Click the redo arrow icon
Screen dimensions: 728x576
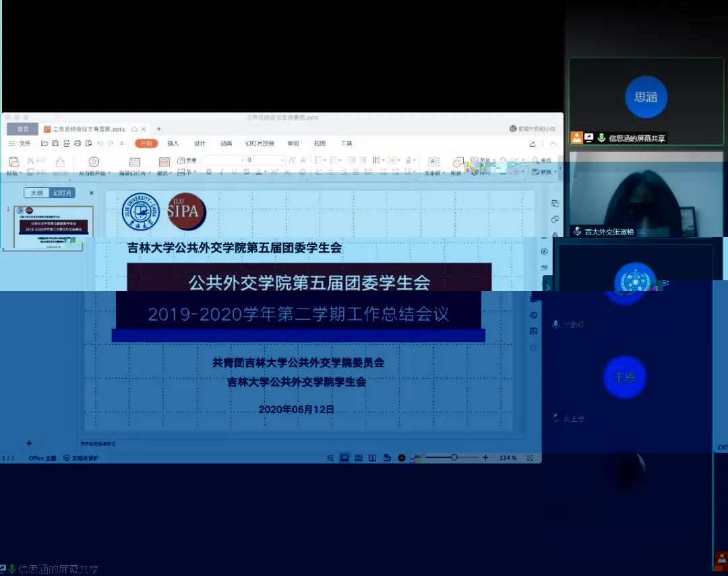[x=111, y=143]
